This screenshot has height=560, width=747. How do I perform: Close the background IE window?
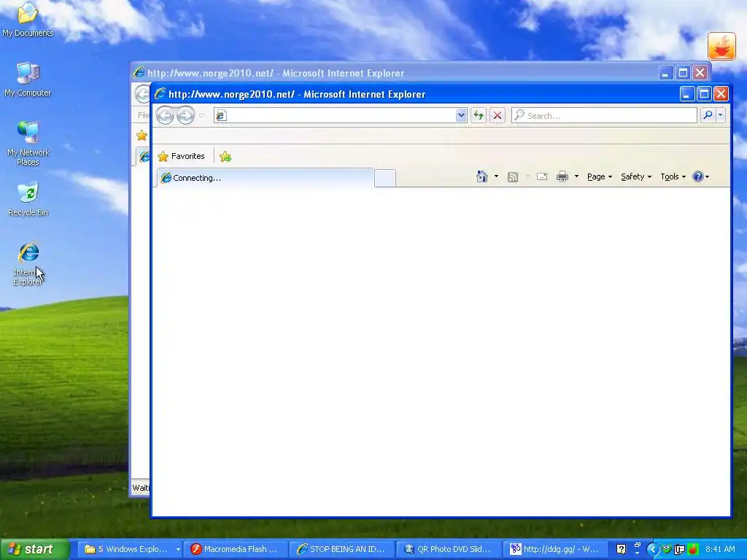(x=700, y=73)
